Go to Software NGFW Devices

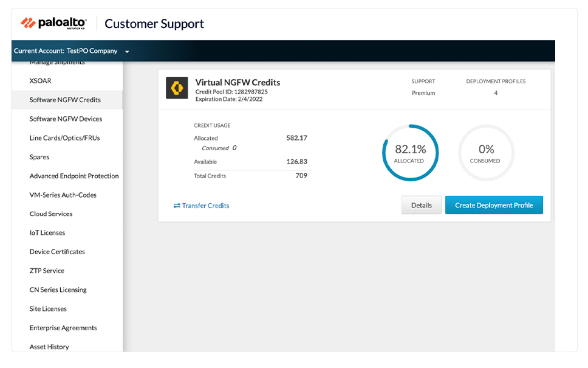pos(66,119)
